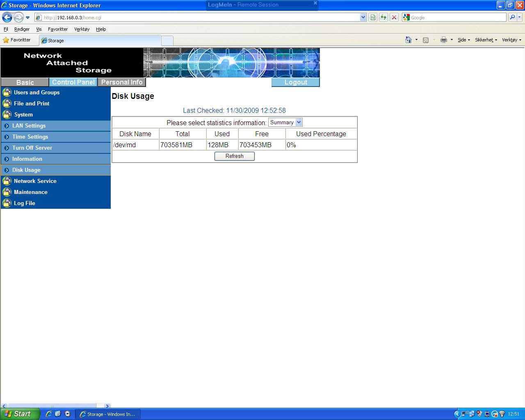Screen dimensions: 525x420
Task: Open Turn Off Server in the sidebar
Action: tap(56, 148)
